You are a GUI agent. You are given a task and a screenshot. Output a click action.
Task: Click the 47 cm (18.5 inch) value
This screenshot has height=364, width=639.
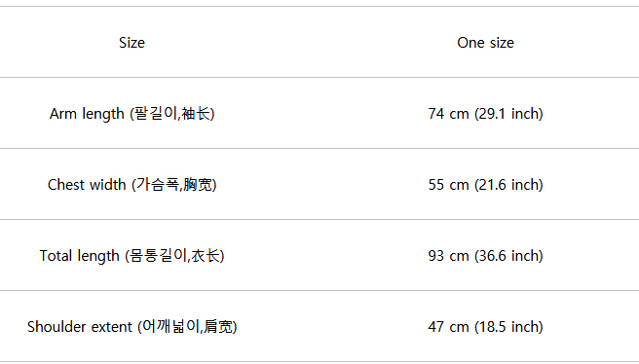pos(485,327)
